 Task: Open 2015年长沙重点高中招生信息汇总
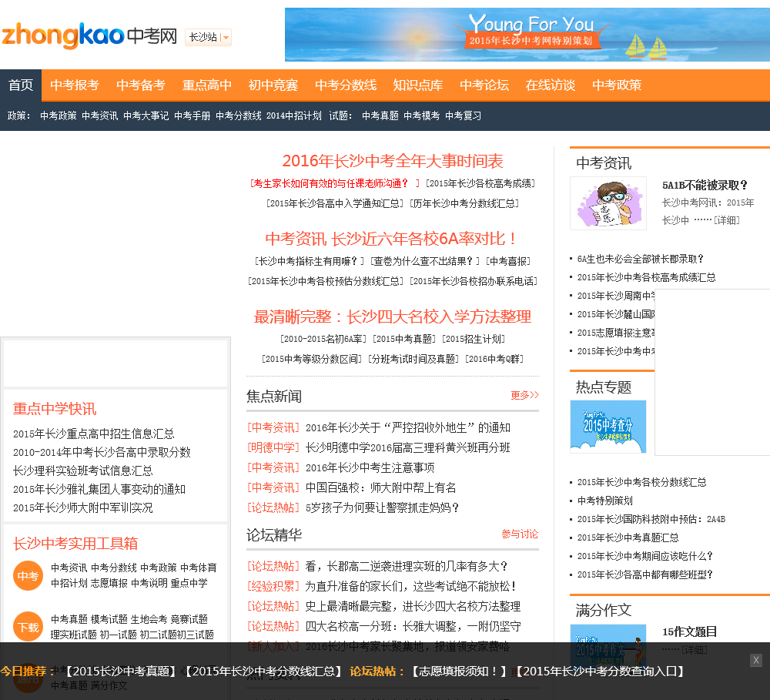(x=93, y=434)
